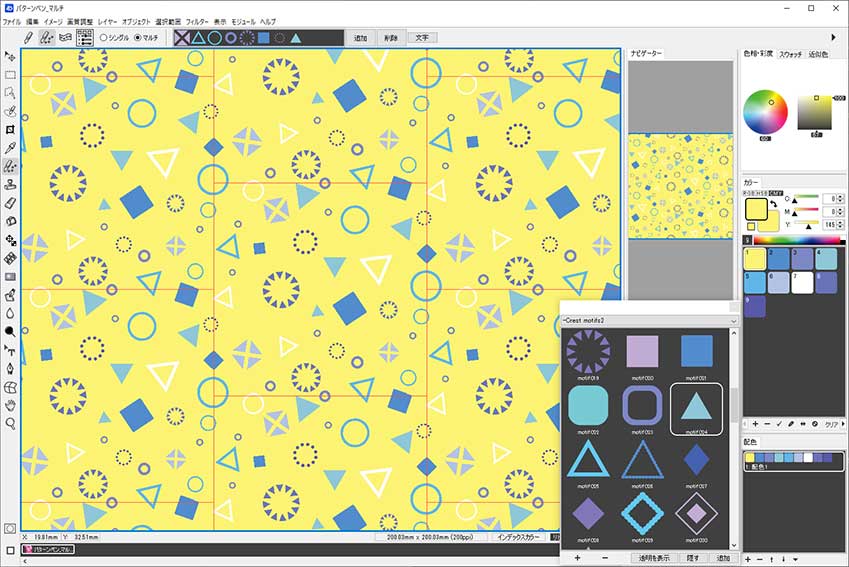The image size is (849, 567).
Task: Open the Crest motifs2 library dropdown
Action: [x=649, y=321]
